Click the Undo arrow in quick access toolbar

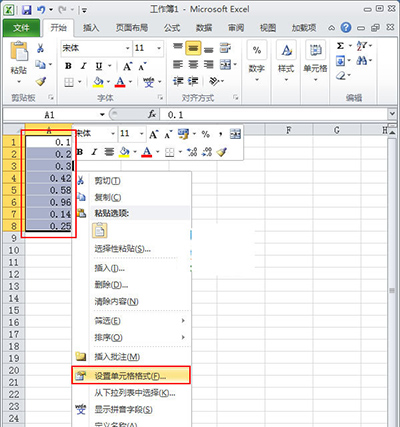[41, 10]
